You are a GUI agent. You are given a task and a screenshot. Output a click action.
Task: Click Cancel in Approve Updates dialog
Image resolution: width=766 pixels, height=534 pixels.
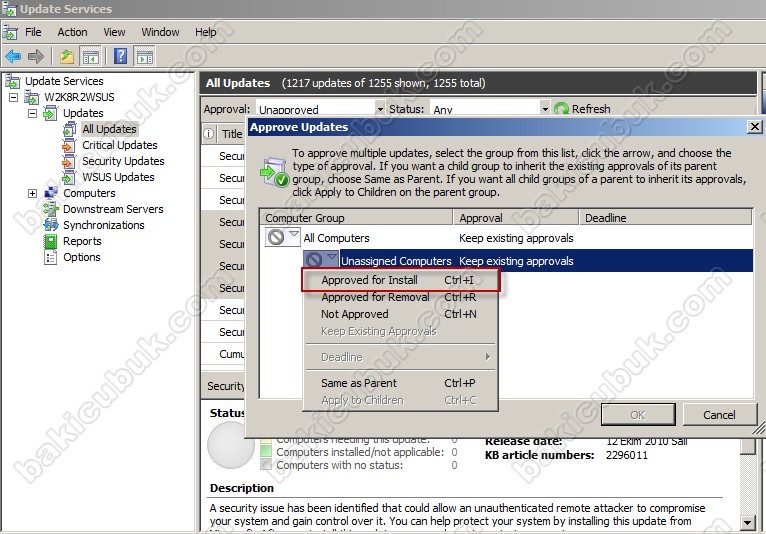coord(718,415)
